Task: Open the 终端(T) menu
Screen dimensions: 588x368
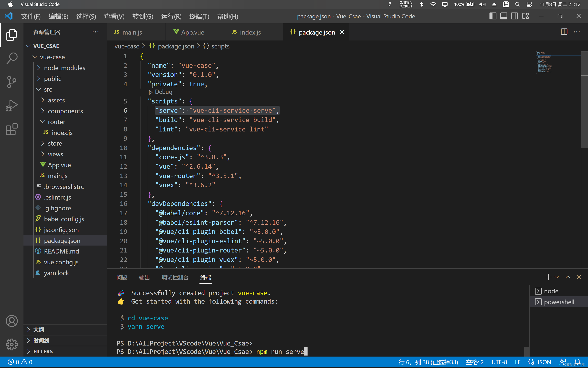Action: click(199, 16)
